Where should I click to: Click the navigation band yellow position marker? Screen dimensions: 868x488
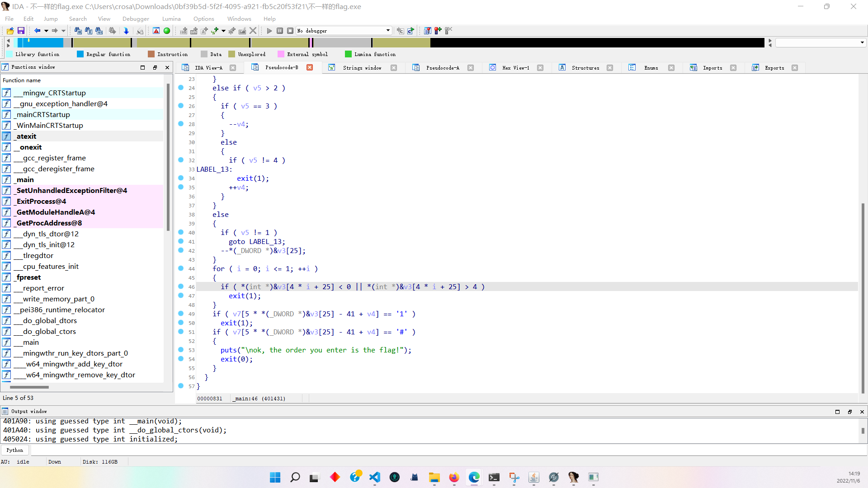pyautogui.click(x=29, y=40)
